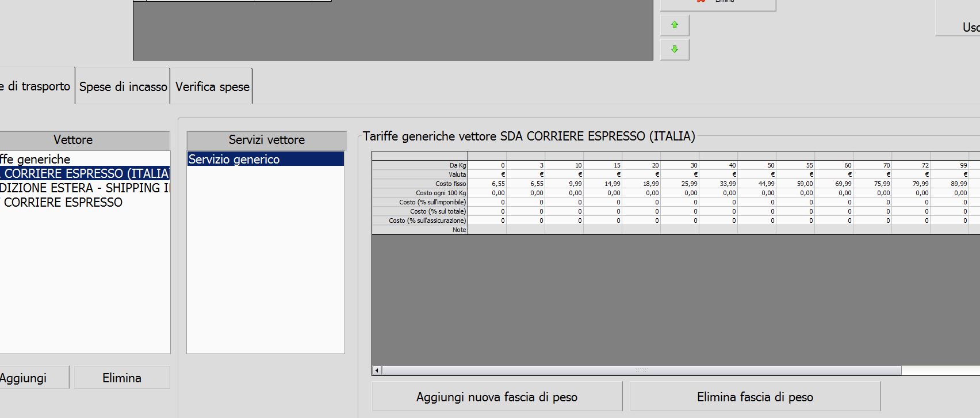Viewport: 980px width, 418px height.
Task: Click the Da Kg cell with value 10
Action: click(564, 165)
